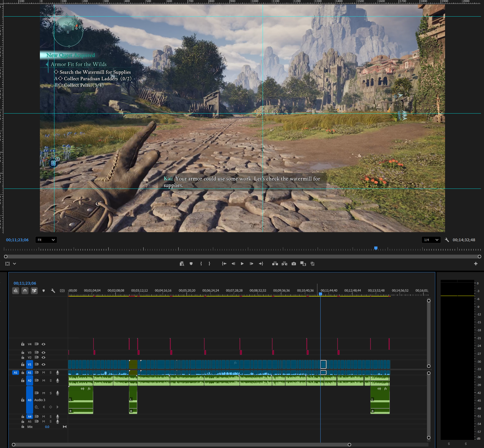This screenshot has height=448, width=484.
Task: Toggle A4 track targeting button
Action: (x=30, y=417)
